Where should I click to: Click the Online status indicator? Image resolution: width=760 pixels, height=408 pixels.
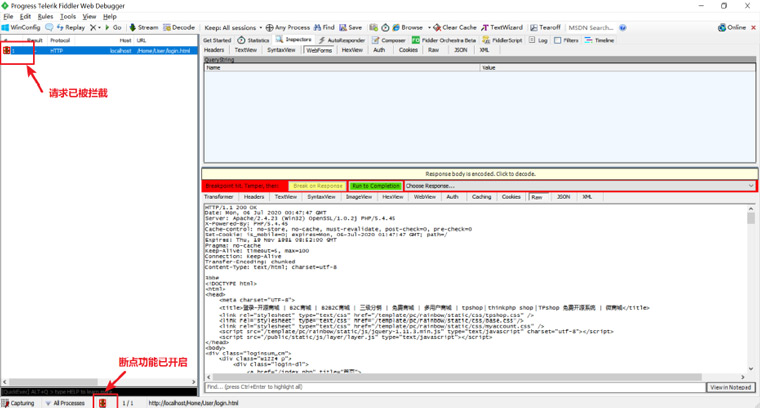coord(732,28)
